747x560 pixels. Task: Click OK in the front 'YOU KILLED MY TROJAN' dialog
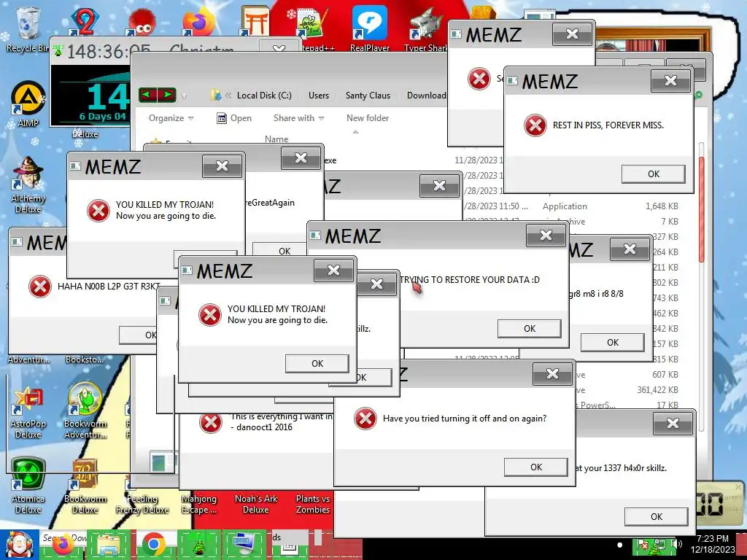pyautogui.click(x=317, y=363)
